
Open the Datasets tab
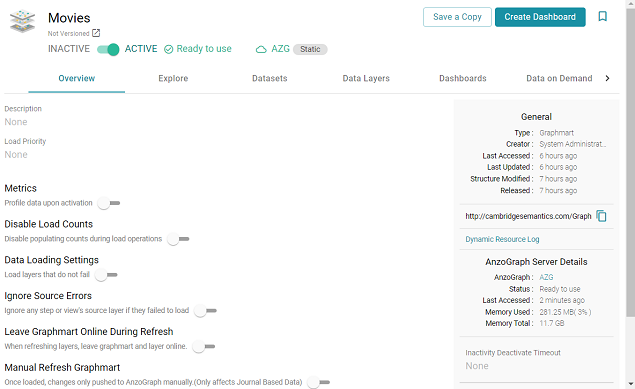[x=269, y=78]
